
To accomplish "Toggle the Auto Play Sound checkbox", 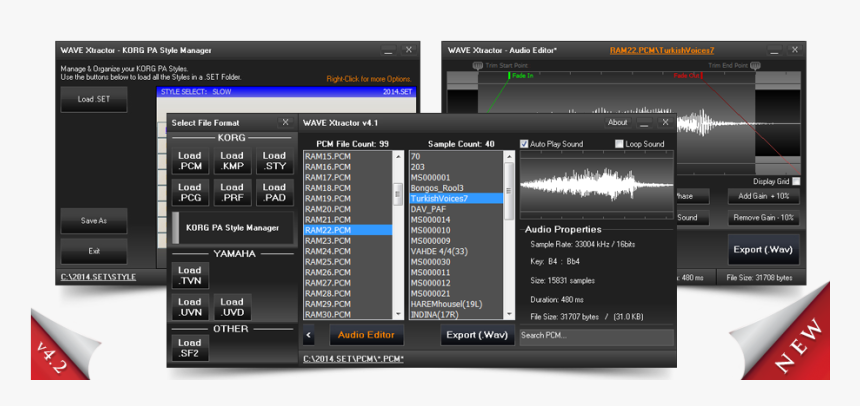I will click(x=524, y=144).
